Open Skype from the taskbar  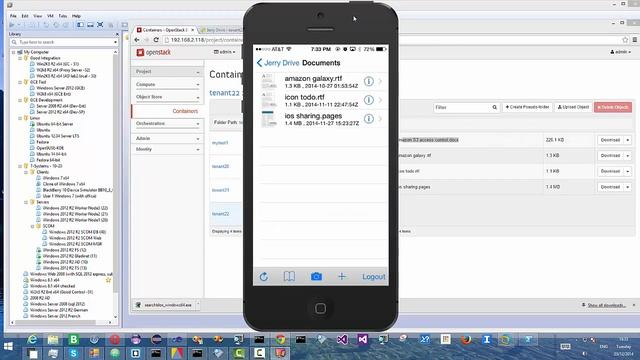[x=73, y=353]
